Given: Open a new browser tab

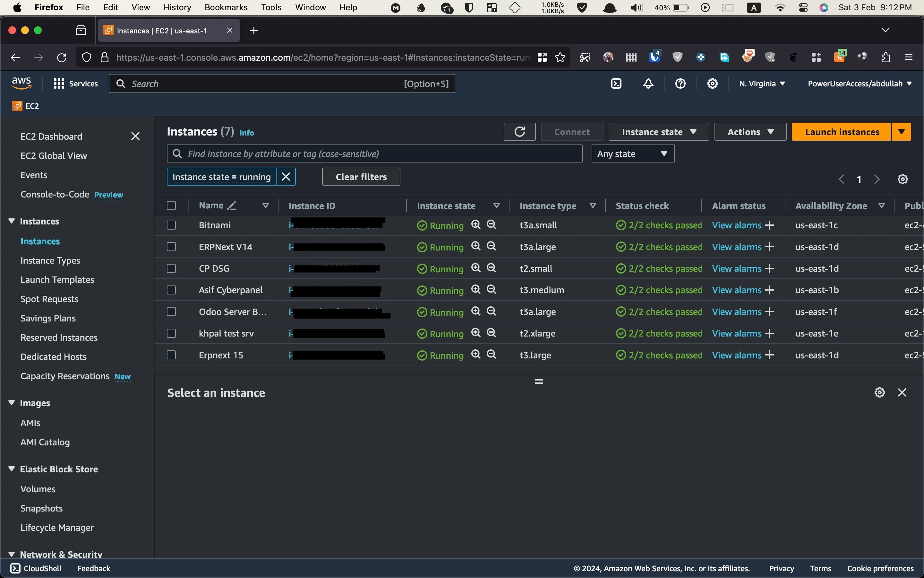Looking at the screenshot, I should (x=254, y=31).
